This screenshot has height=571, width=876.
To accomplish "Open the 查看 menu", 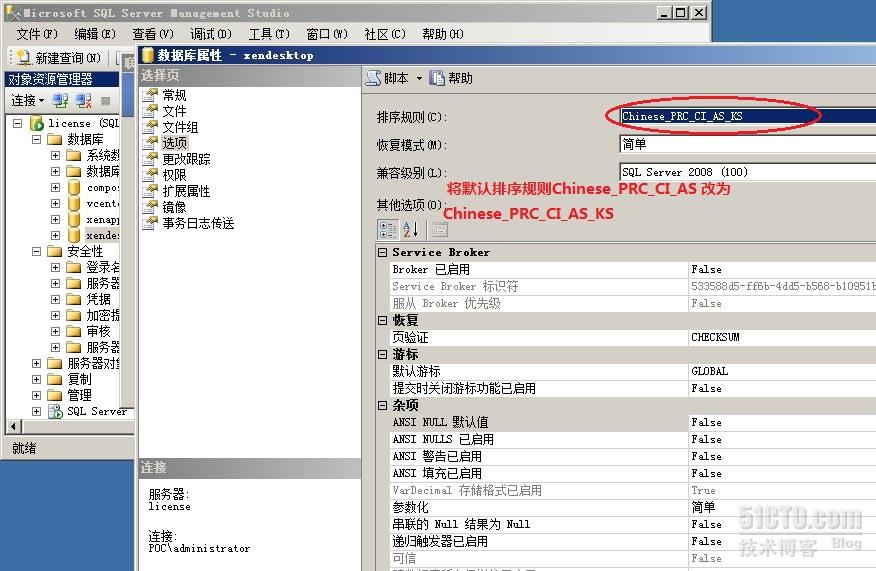I will (x=153, y=34).
